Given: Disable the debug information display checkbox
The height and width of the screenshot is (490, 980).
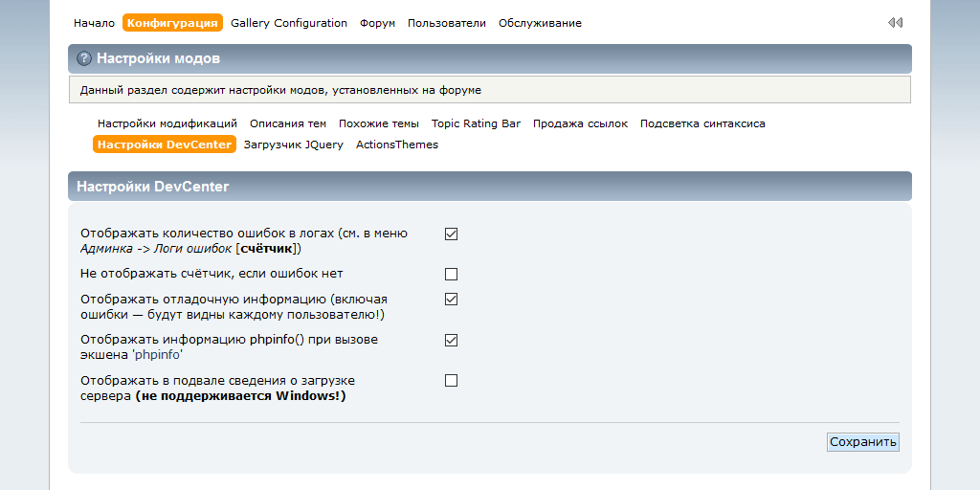Looking at the screenshot, I should pyautogui.click(x=452, y=299).
